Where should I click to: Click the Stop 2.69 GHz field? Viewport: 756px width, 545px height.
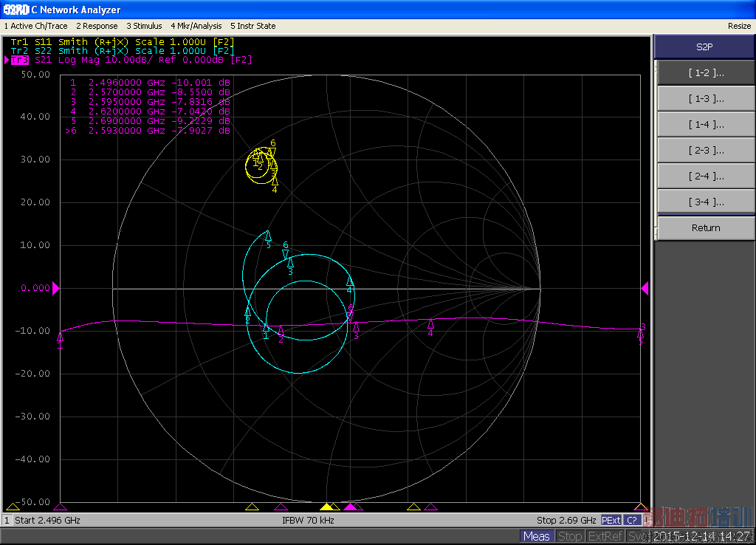pos(566,521)
